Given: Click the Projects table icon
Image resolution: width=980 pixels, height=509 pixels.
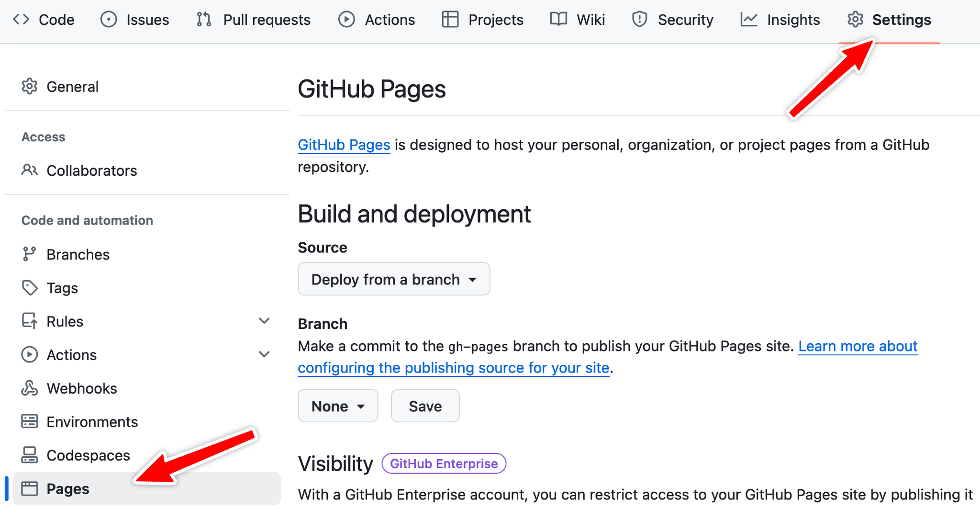Looking at the screenshot, I should 450,20.
